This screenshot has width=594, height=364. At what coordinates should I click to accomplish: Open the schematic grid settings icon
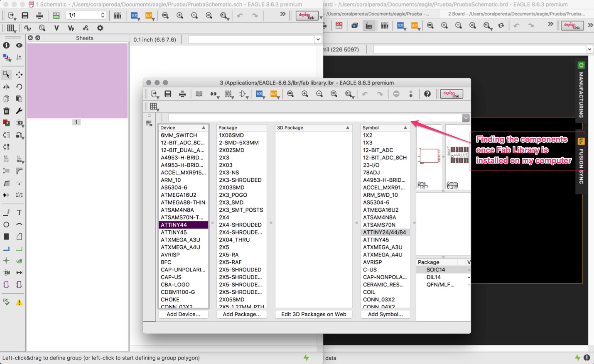click(11, 28)
